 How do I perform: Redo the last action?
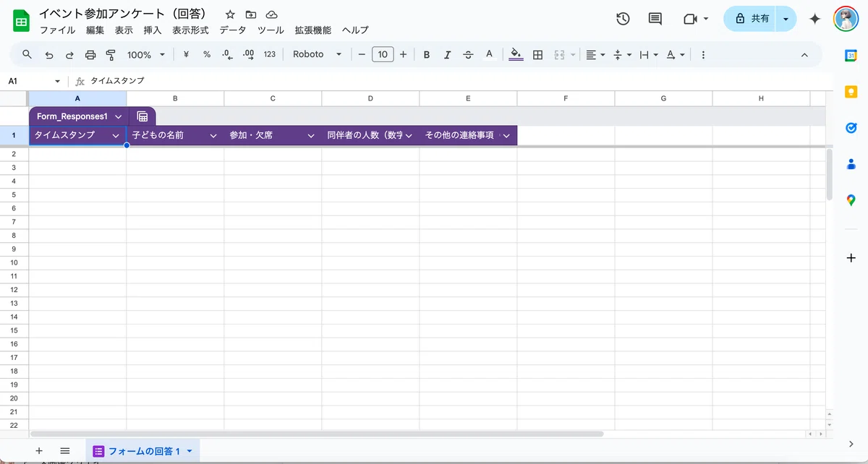69,54
